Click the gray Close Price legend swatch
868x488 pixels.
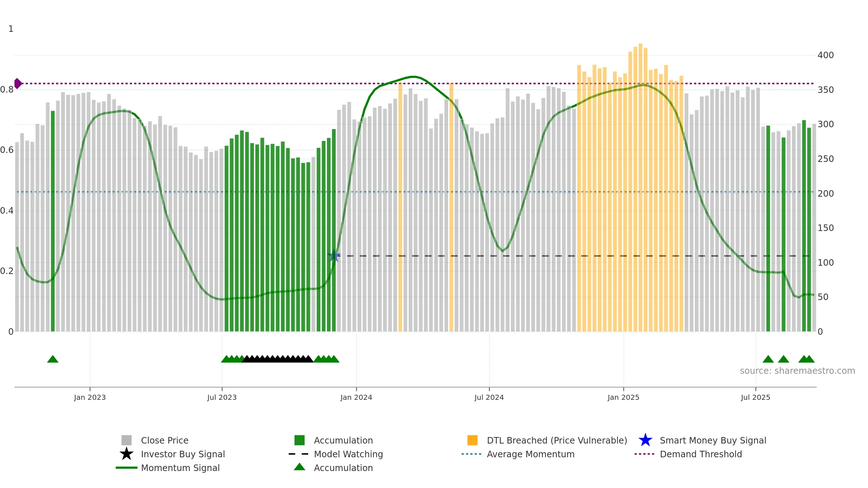pos(126,440)
